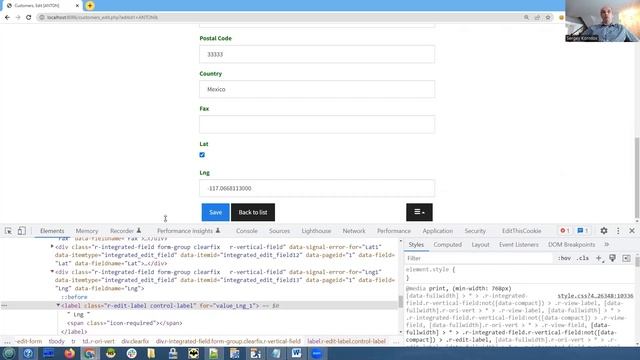Viewport: 640px width, 360px height.
Task: Open the Memory tab
Action: click(87, 231)
